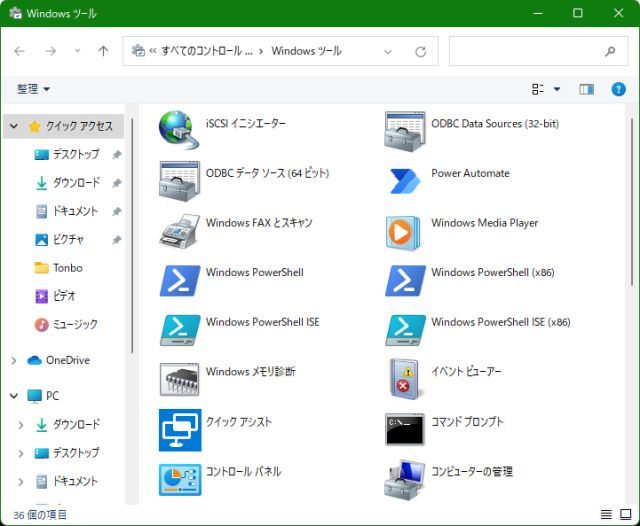Expand デスクトップ under PC
The width and height of the screenshot is (640, 526).
21,453
